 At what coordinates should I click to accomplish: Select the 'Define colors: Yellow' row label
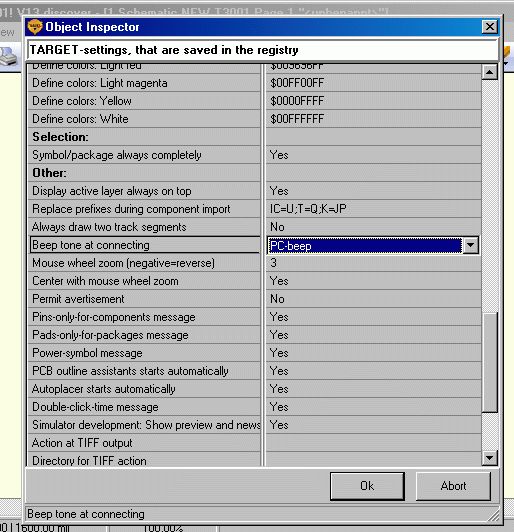click(x=82, y=101)
